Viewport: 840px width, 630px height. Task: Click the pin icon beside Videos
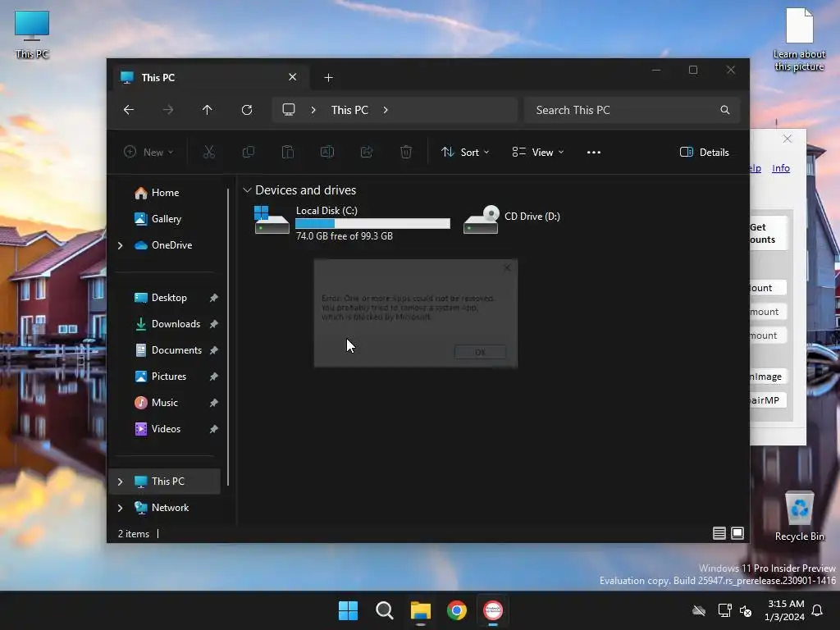[214, 429]
